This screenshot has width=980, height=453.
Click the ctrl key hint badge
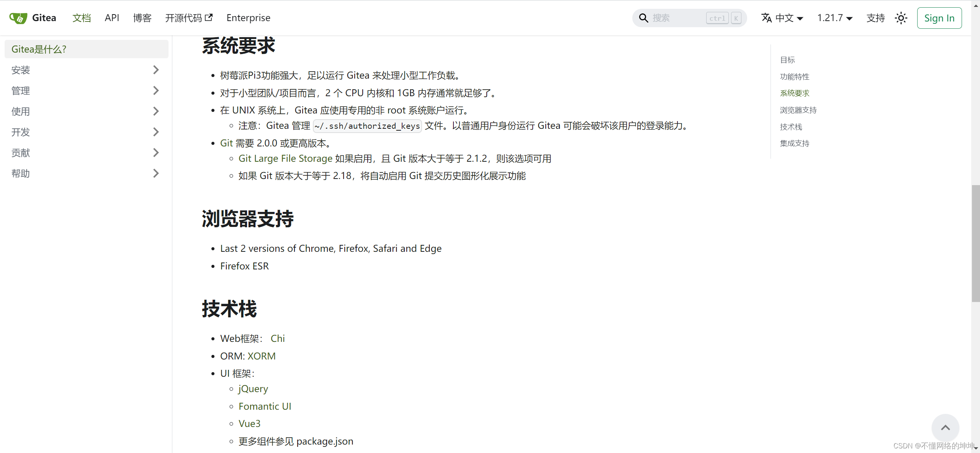point(717,18)
